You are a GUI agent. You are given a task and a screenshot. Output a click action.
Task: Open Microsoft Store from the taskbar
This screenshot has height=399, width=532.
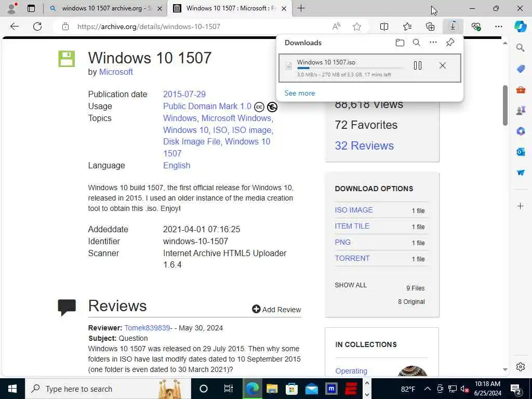click(x=291, y=389)
